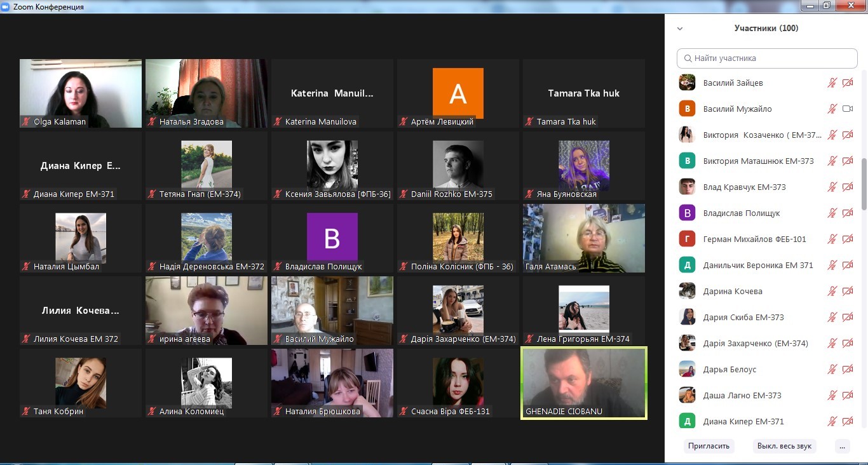Click the Найти участника search field
Screen dimensions: 868x465
tap(772, 58)
